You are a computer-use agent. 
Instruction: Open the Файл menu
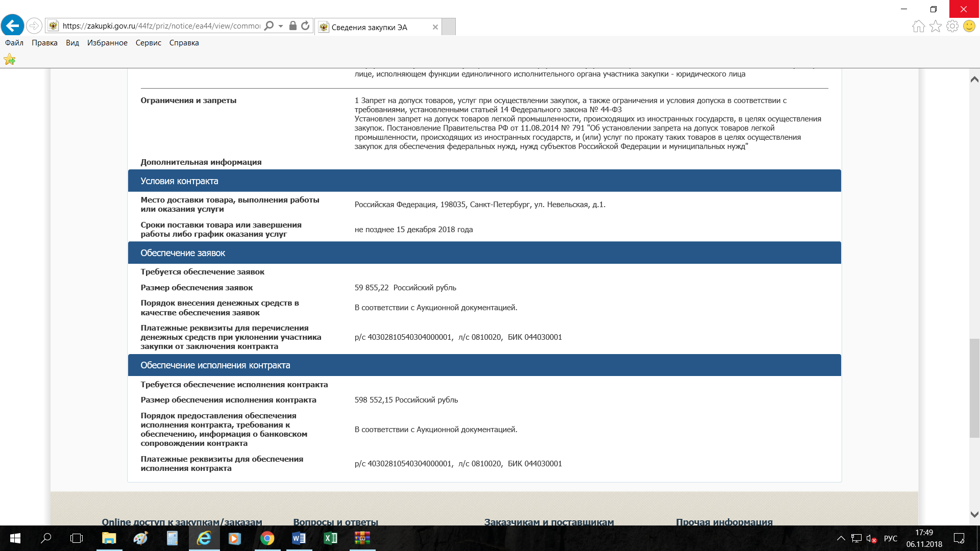coord(14,43)
